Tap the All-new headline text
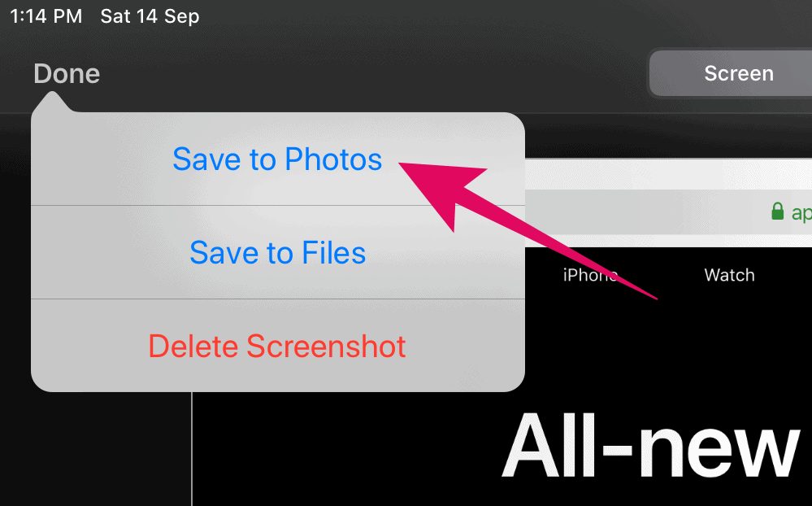812x506 pixels. (x=650, y=445)
